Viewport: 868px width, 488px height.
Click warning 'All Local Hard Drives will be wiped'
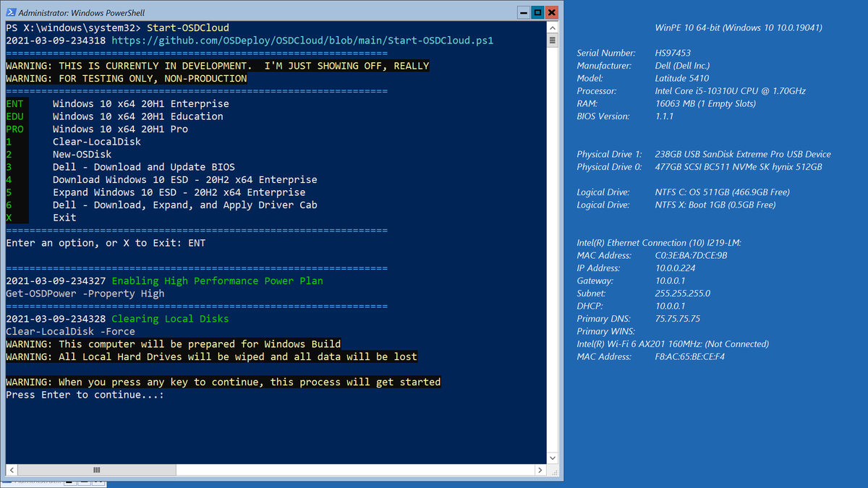[211, 356]
